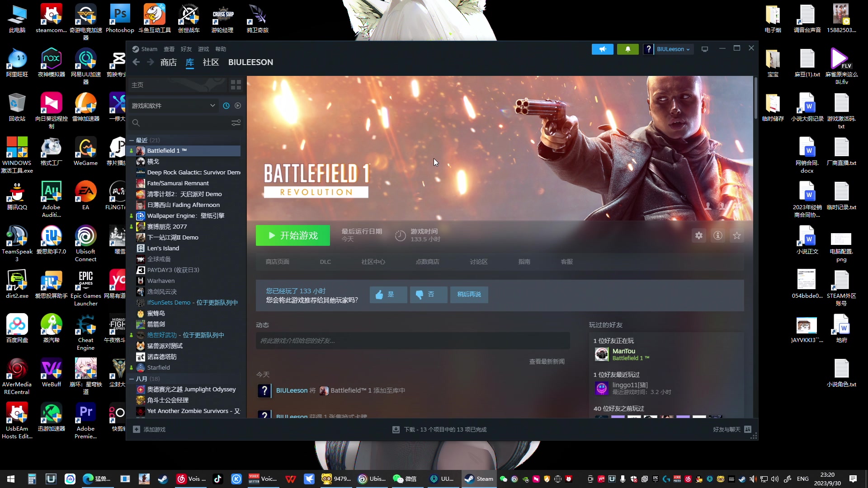Click the 添加游戏 plus icon

coord(137,429)
